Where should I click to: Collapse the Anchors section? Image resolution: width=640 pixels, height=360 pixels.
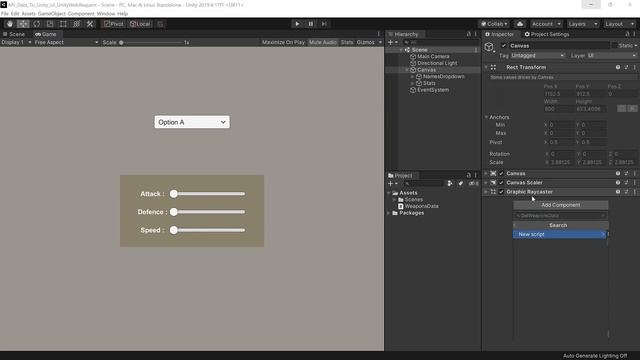[486, 117]
